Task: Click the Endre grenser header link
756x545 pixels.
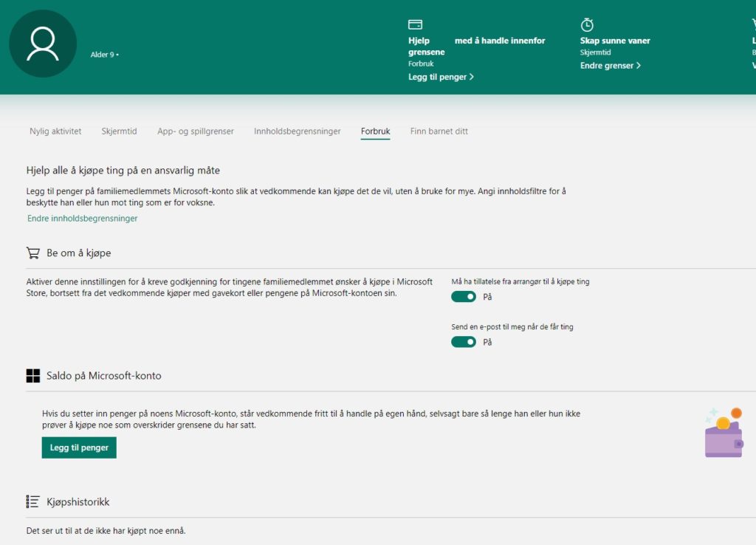Action: 611,66
